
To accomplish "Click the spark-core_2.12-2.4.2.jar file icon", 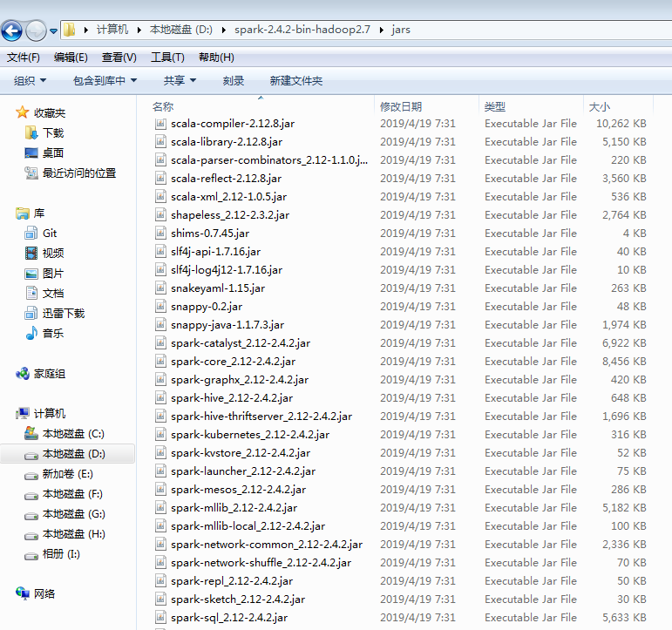I will [x=160, y=362].
